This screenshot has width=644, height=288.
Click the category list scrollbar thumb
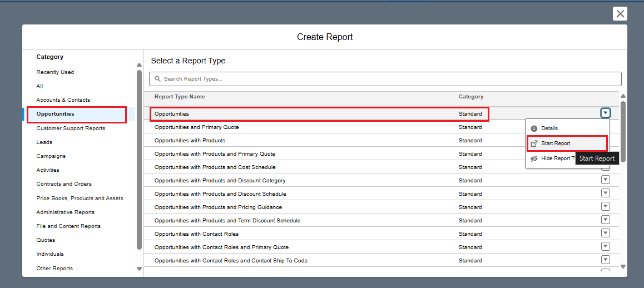139,160
